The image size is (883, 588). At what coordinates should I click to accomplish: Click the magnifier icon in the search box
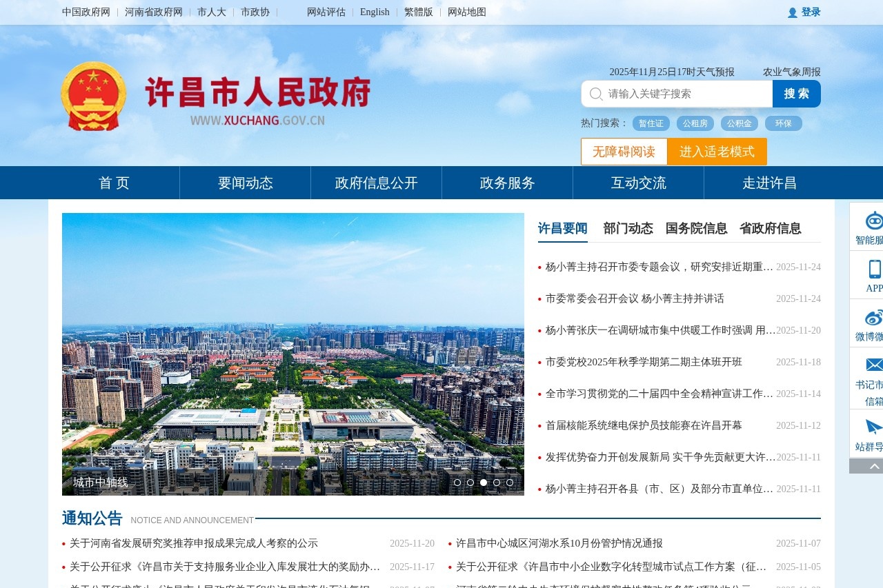point(595,94)
